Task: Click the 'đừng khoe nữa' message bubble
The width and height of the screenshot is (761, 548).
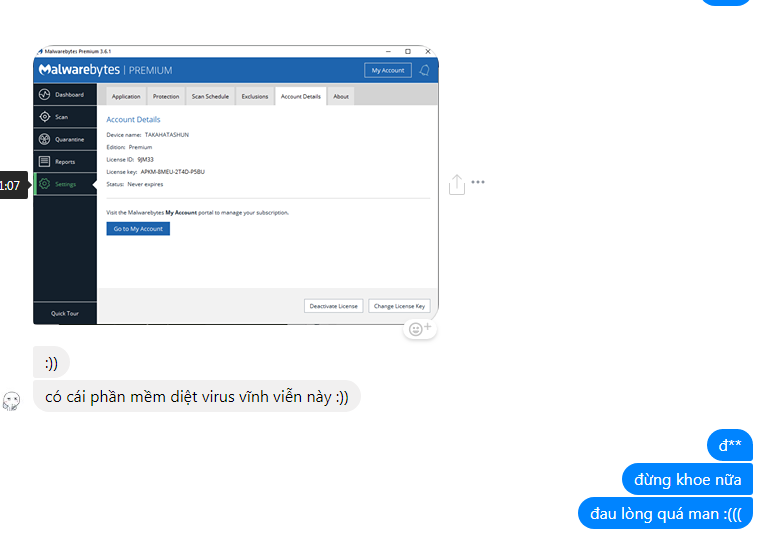Action: (688, 480)
